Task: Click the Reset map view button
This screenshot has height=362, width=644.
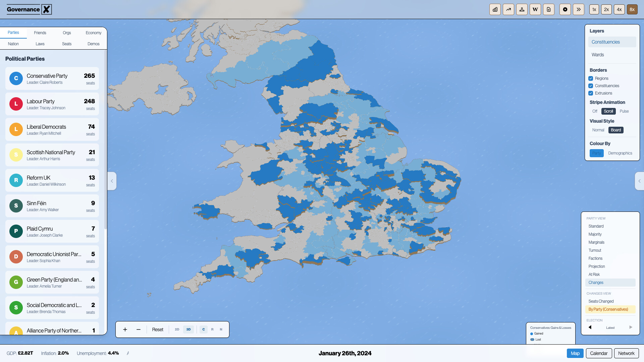Action: tap(157, 329)
